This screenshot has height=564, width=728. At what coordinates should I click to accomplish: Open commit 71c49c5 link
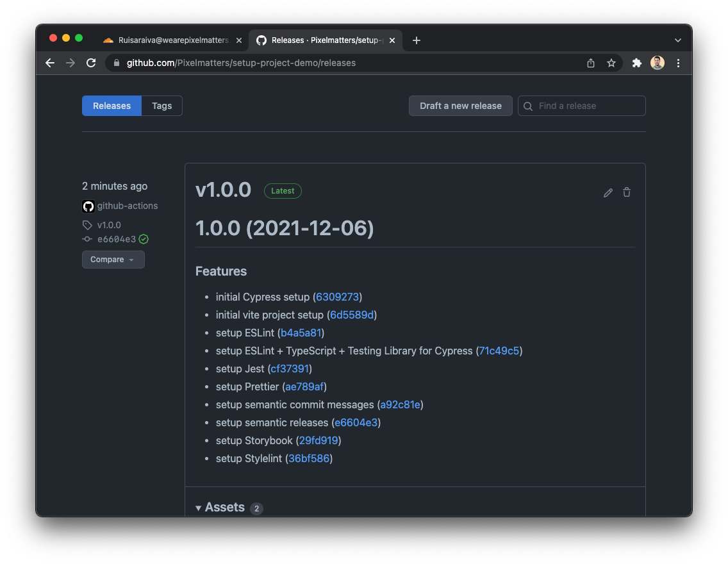(499, 351)
